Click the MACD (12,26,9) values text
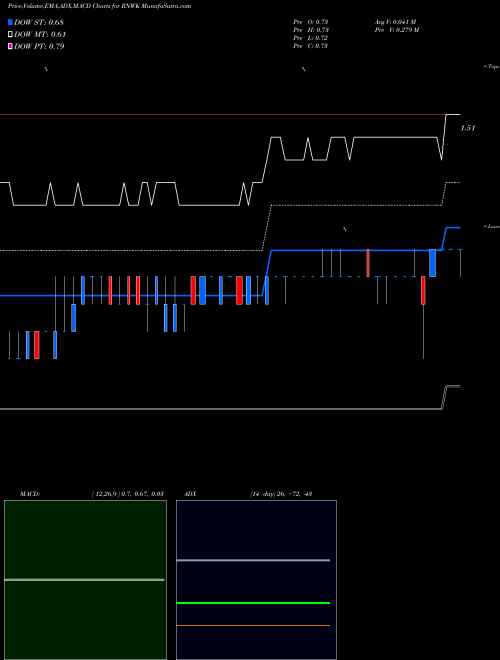The height and width of the screenshot is (660, 500). tap(128, 494)
